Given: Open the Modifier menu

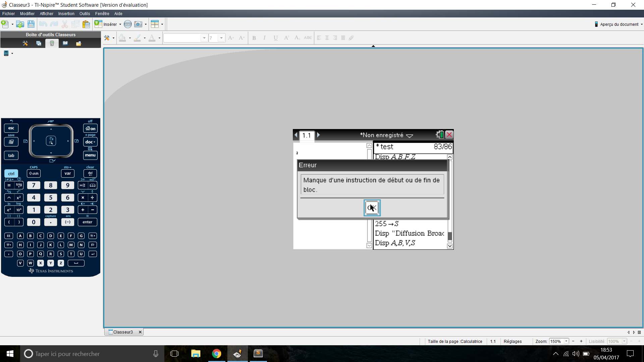Looking at the screenshot, I should point(27,14).
